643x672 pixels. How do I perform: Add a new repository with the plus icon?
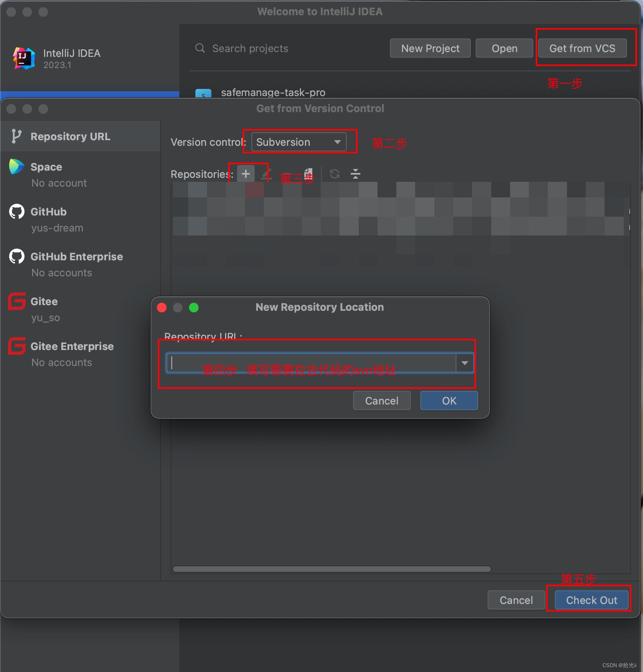245,173
